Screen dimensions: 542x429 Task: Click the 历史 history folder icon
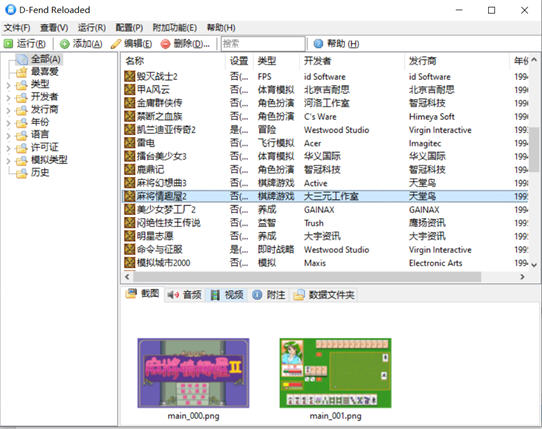point(21,172)
